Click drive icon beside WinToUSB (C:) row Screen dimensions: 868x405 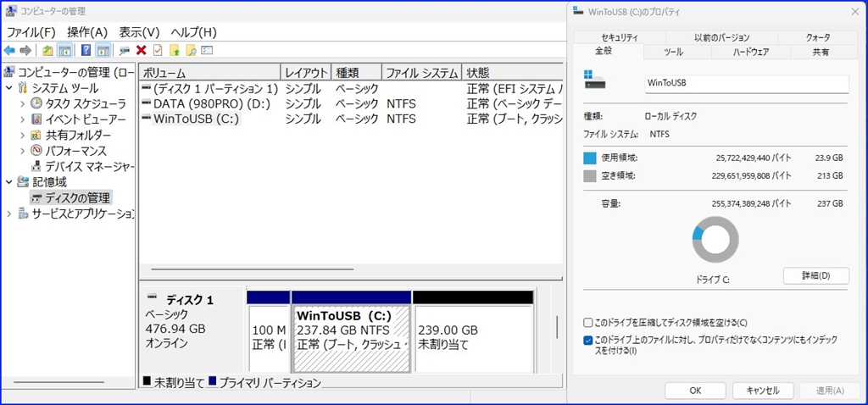point(146,119)
